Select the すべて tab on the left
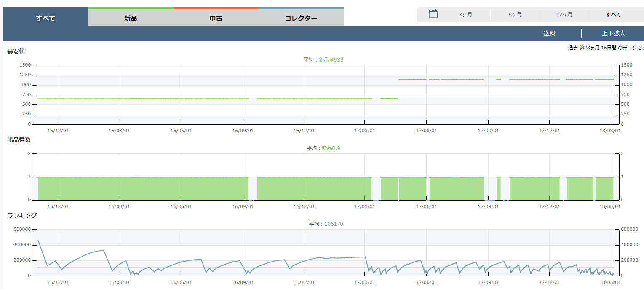644x289 pixels. (x=45, y=18)
